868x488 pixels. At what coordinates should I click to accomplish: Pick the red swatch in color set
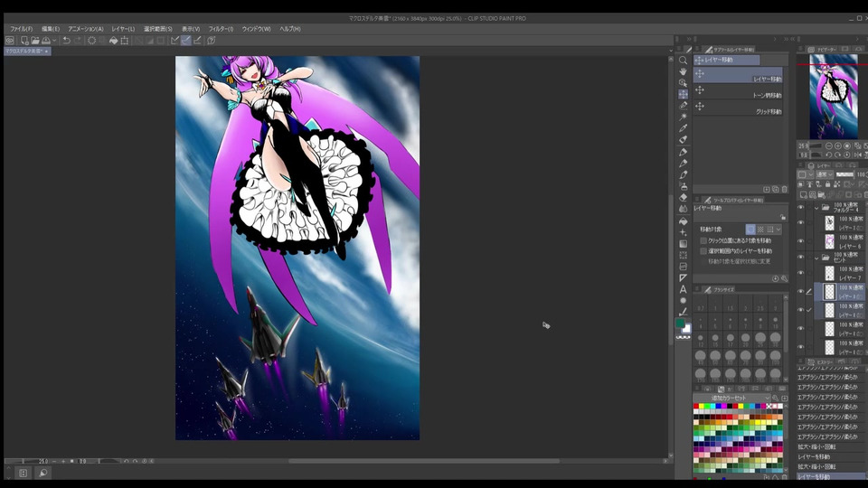coord(696,407)
